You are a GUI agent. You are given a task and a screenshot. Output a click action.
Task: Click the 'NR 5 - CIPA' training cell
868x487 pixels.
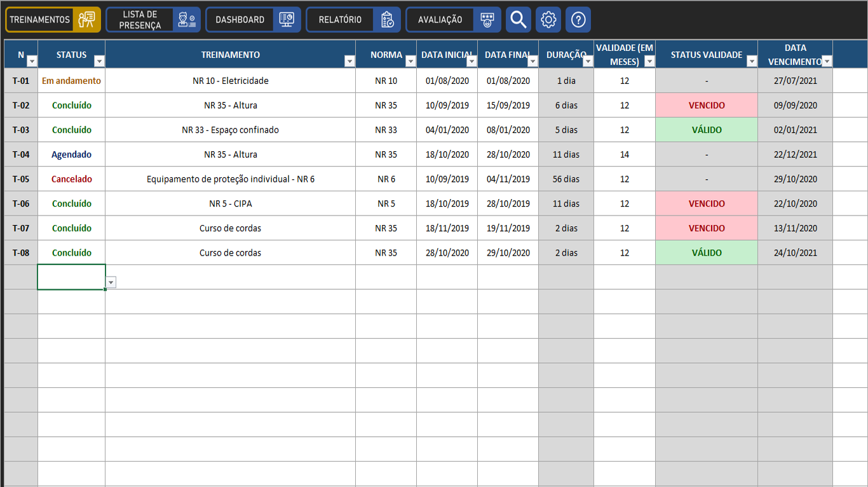point(231,203)
